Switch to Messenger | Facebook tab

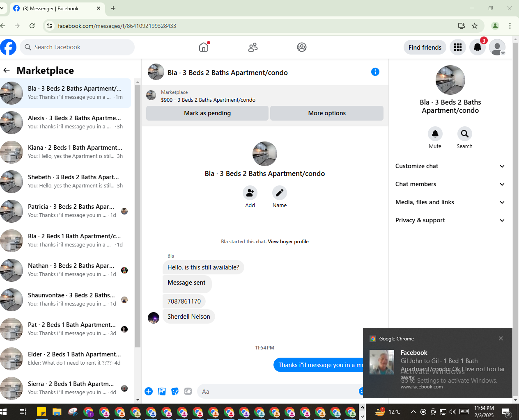[x=57, y=8]
